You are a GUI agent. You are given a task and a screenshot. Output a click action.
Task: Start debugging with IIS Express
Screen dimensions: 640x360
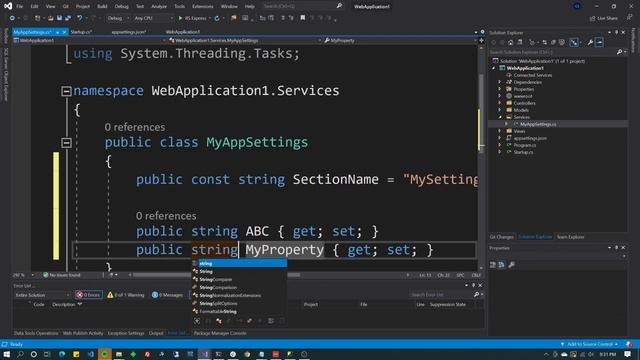click(192, 18)
